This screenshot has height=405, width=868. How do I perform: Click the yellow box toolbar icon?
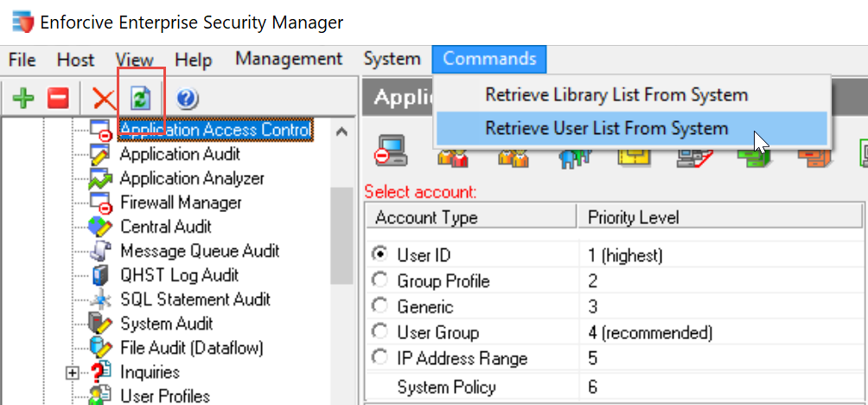pyautogui.click(x=634, y=157)
